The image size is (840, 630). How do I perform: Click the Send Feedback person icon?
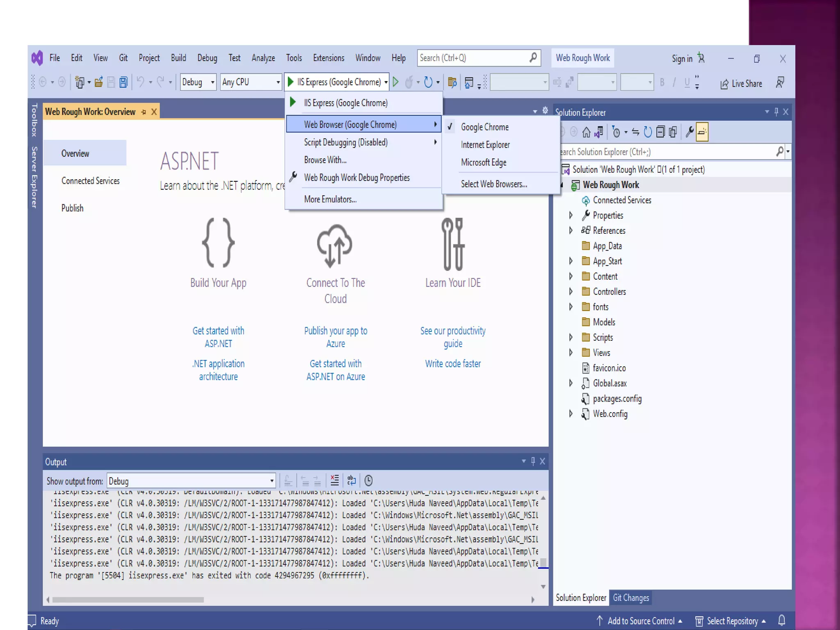[x=780, y=82]
